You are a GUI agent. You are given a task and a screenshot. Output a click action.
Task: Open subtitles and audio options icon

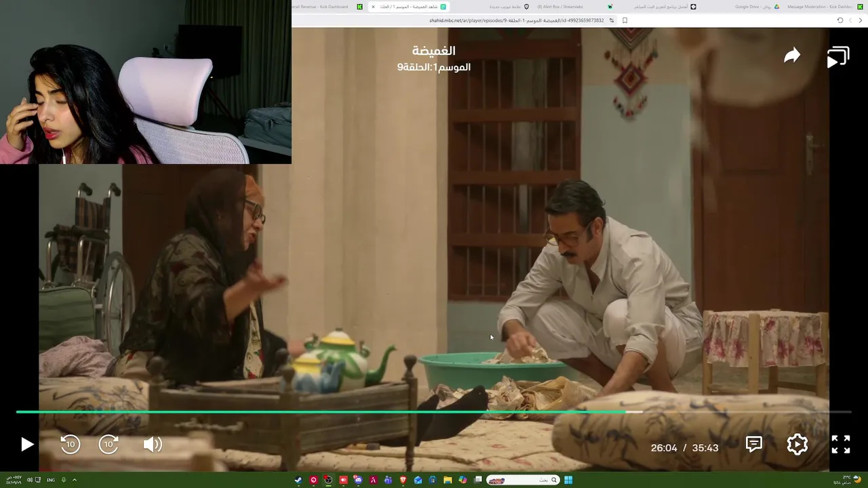[x=754, y=444]
